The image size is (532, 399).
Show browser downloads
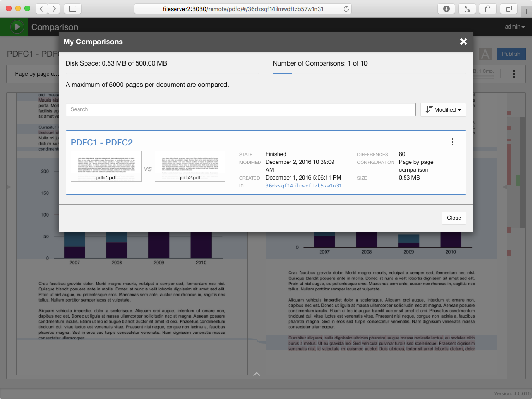[x=447, y=9]
